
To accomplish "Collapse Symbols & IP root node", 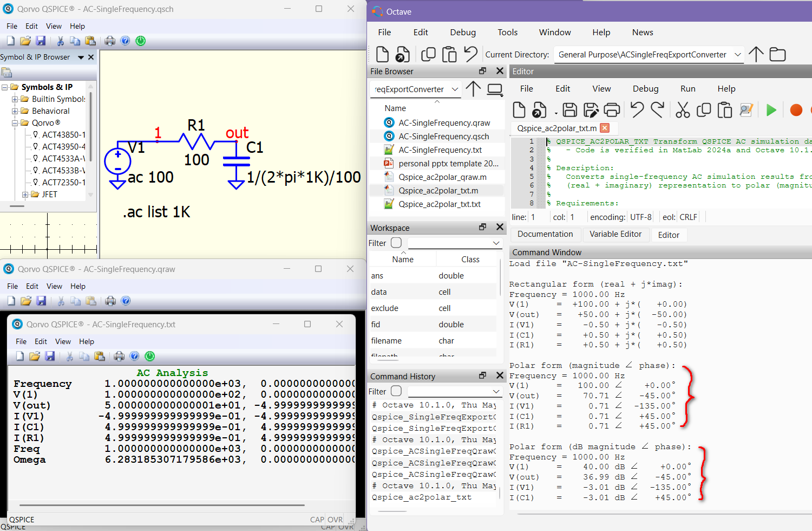I will 5,87.
